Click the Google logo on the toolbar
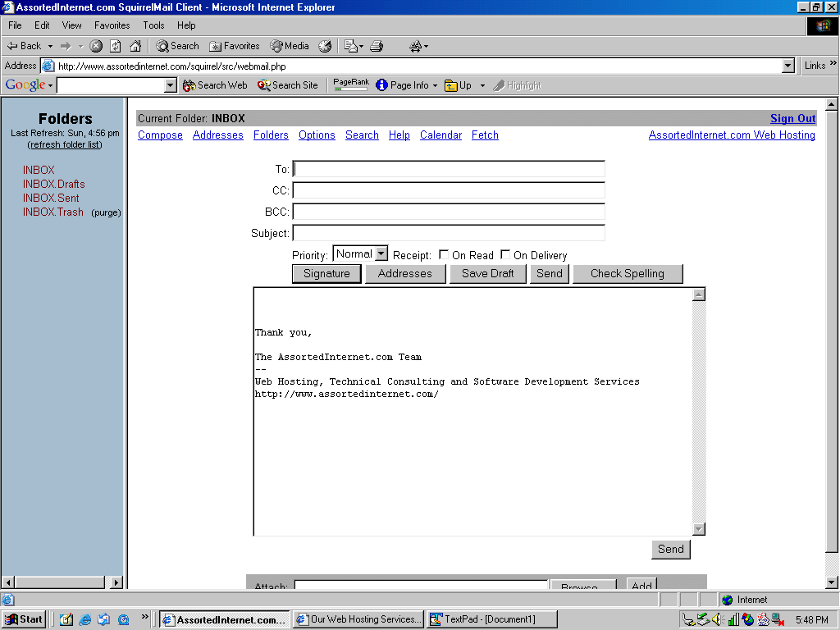Screen dimensions: 840x630 [25, 84]
